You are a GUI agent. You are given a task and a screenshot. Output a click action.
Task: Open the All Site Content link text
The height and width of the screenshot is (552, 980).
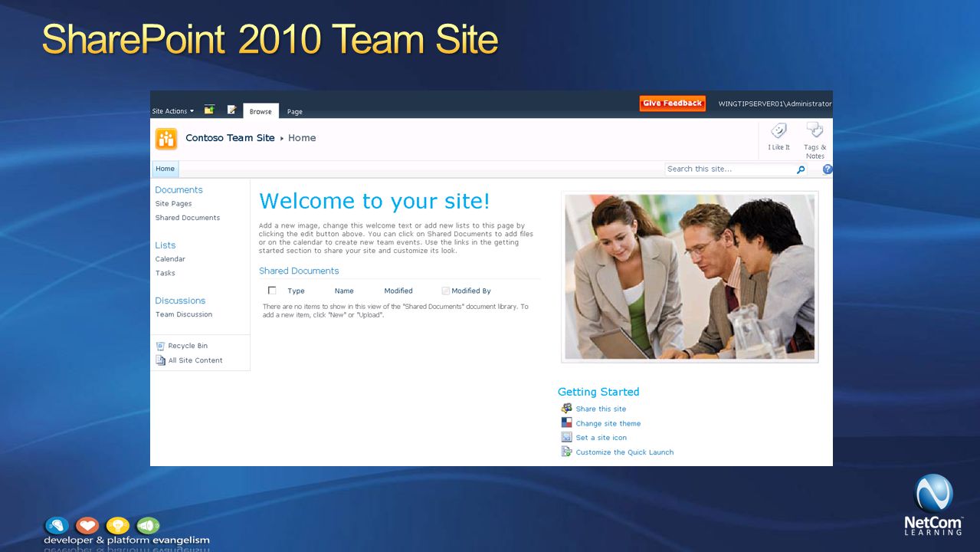(x=195, y=360)
